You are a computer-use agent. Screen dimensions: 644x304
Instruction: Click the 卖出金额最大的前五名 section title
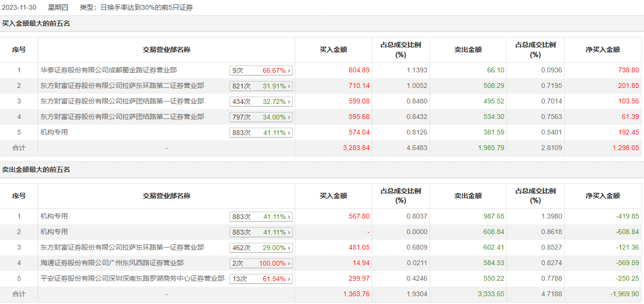click(x=36, y=169)
